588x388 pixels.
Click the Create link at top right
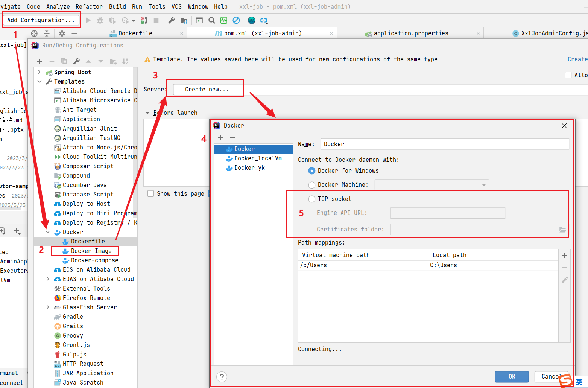(577, 59)
